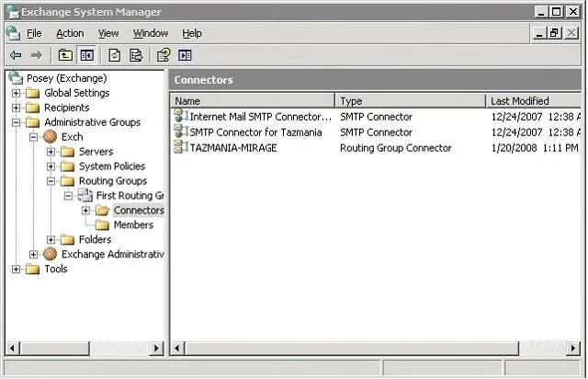Collapse the Routing Groups node

[x=51, y=181]
